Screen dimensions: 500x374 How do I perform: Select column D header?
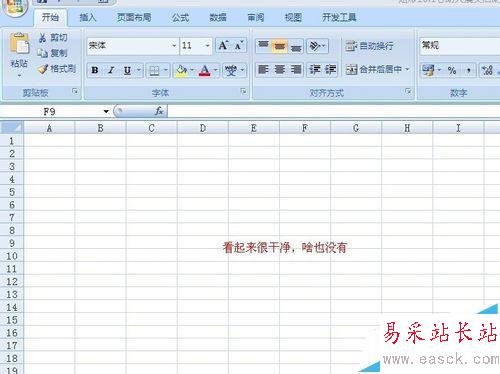coord(203,128)
